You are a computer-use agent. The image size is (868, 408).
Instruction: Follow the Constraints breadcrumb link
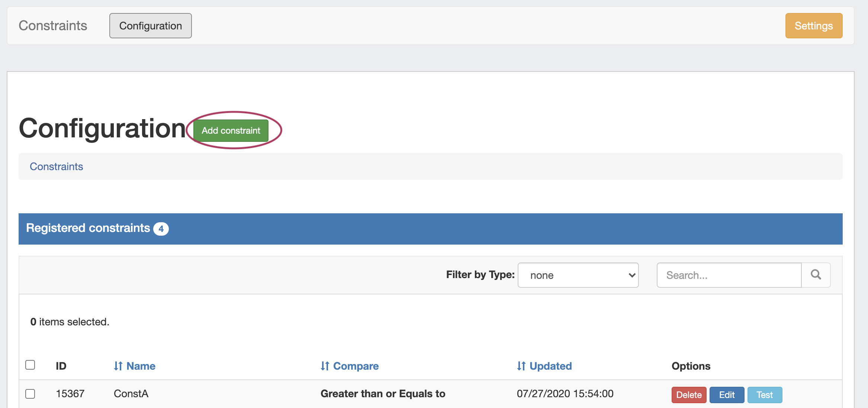point(56,166)
